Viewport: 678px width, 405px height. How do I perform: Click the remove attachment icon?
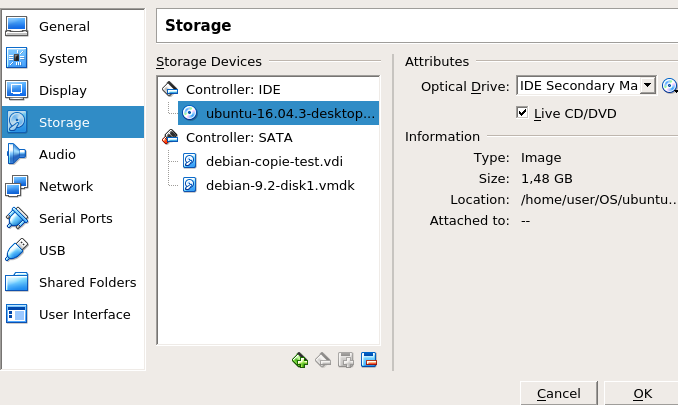click(x=369, y=360)
